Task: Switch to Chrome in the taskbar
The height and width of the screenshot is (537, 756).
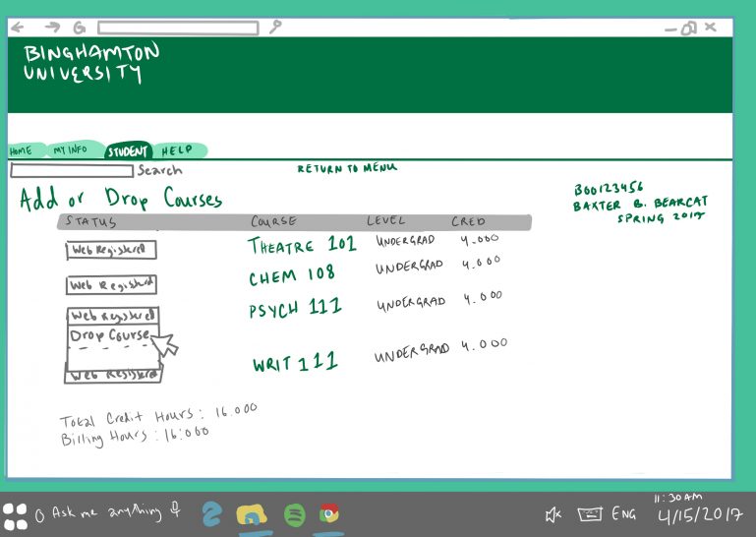Action: point(329,513)
